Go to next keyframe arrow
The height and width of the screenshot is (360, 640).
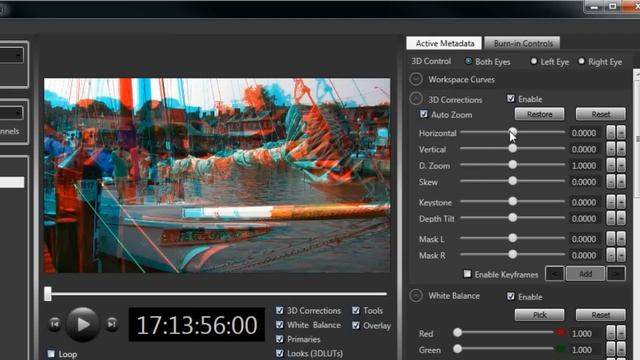tap(616, 273)
